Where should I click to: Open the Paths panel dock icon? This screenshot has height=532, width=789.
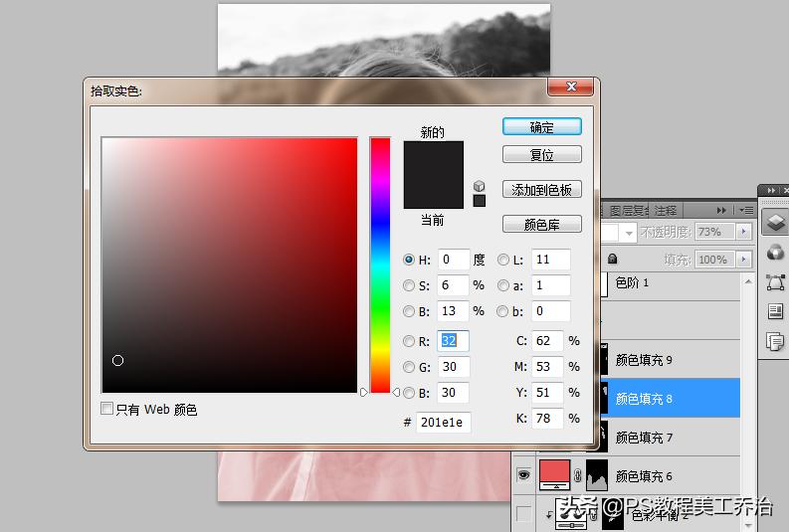pyautogui.click(x=775, y=282)
